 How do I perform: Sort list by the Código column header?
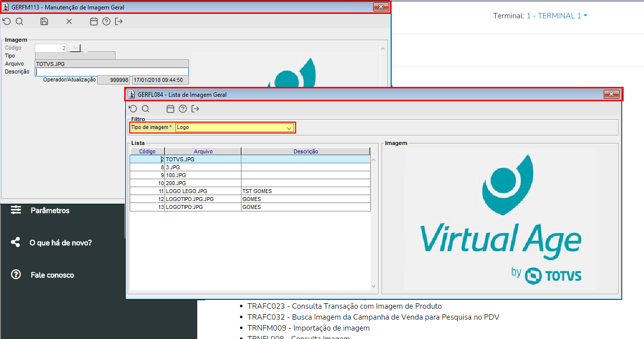tap(147, 151)
